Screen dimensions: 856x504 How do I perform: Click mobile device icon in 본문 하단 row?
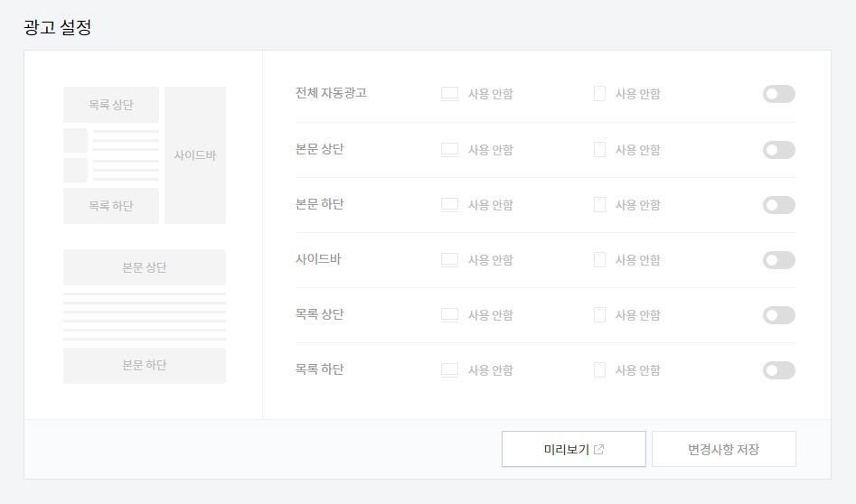click(x=599, y=204)
